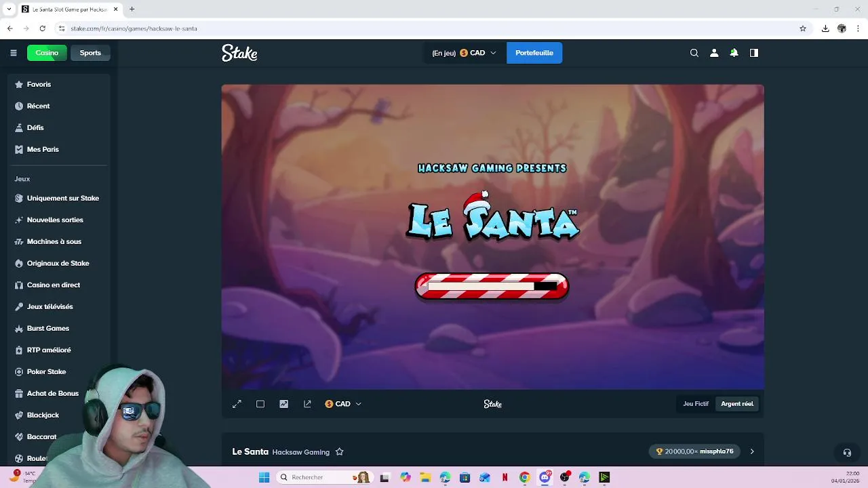Screen dimensions: 868x488
Task: Open Chrome tab search dropdown arrow
Action: pyautogui.click(x=9, y=9)
